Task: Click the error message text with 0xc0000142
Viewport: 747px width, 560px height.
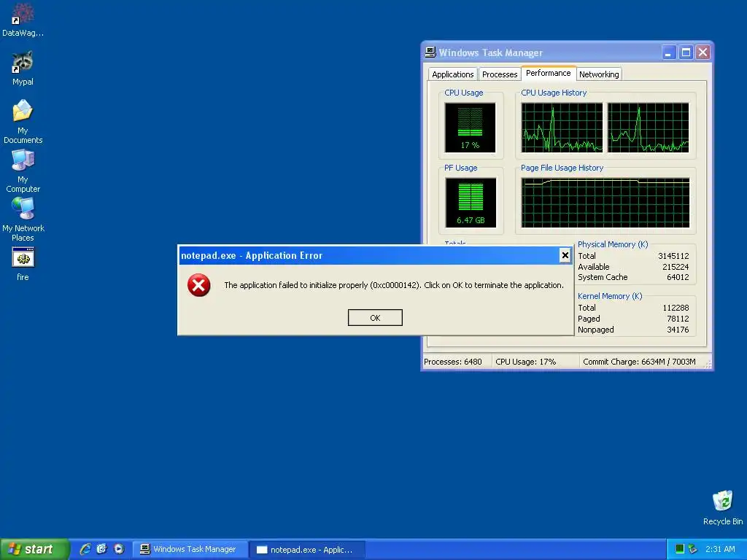Action: pyautogui.click(x=394, y=285)
